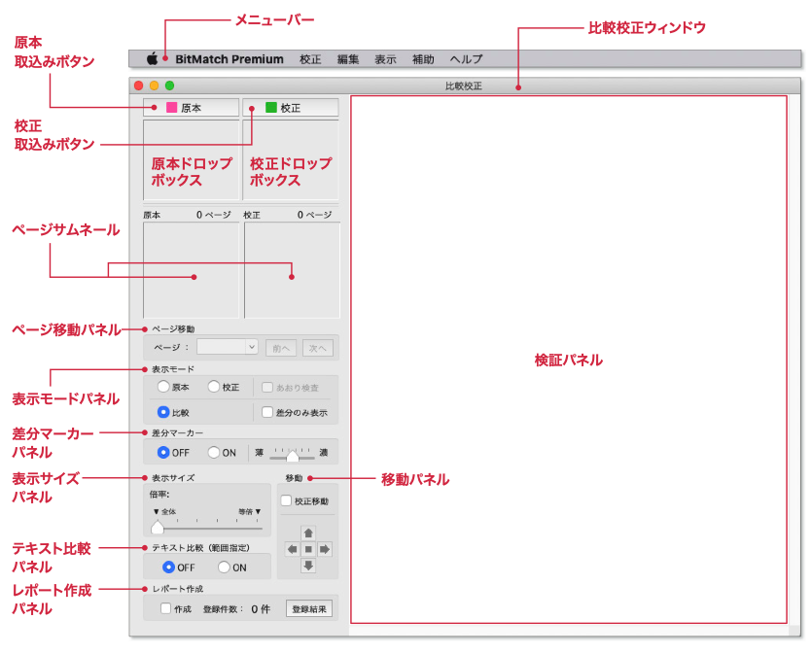The image size is (812, 654).
Task: Click the 等倍▼ zoom preset marker
Action: 250,511
